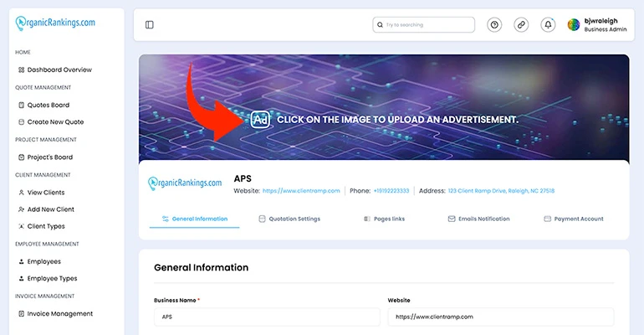The image size is (644, 335).
Task: Click the phone number link
Action: click(391, 191)
